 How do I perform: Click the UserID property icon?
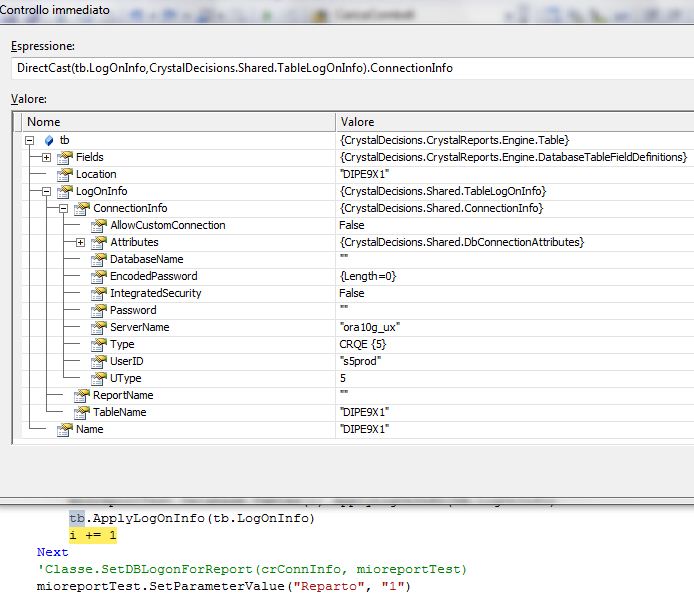pos(99,361)
